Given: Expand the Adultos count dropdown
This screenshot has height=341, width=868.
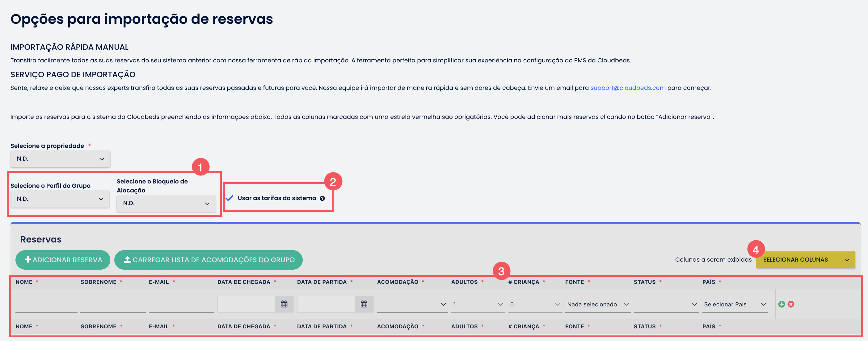Looking at the screenshot, I should click(478, 304).
